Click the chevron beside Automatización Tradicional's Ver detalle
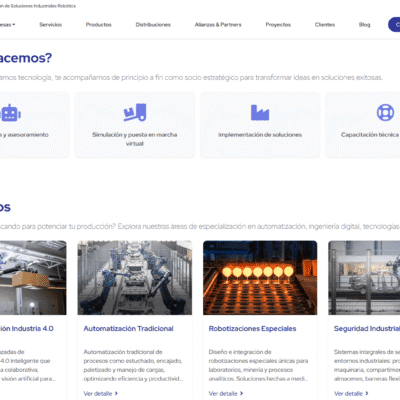 tap(116, 393)
